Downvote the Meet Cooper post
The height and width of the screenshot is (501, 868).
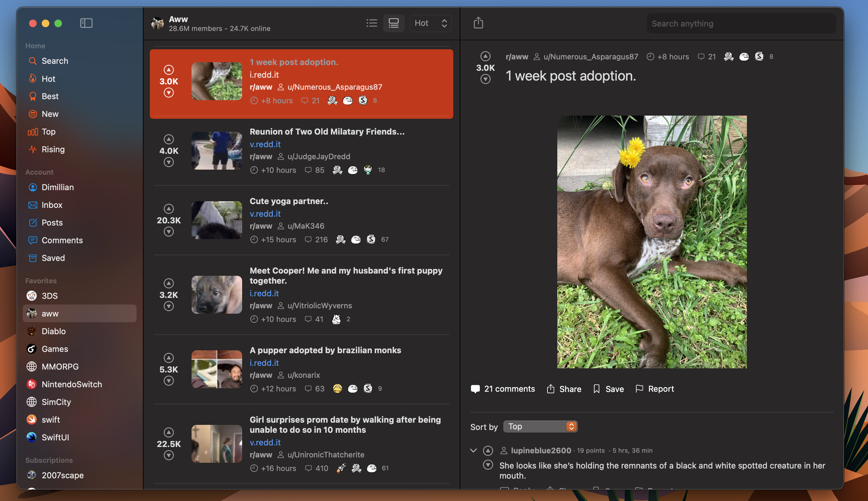click(169, 306)
